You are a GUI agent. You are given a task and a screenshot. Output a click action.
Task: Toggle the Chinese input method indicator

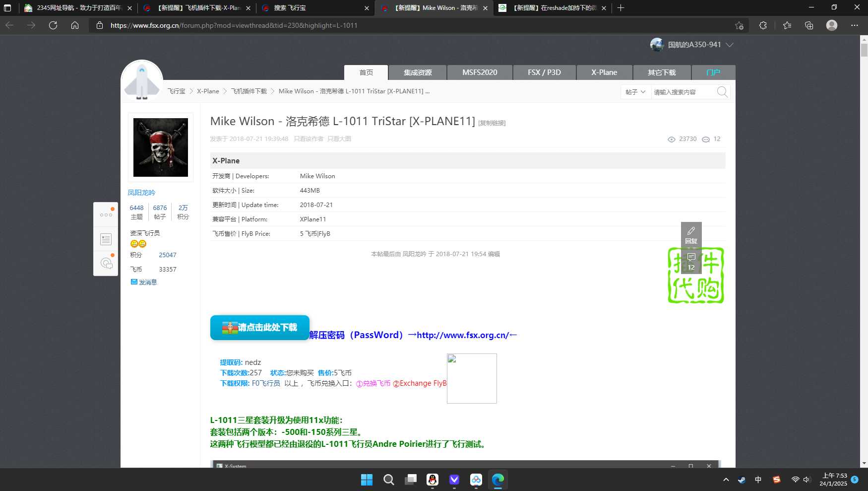[x=758, y=480]
